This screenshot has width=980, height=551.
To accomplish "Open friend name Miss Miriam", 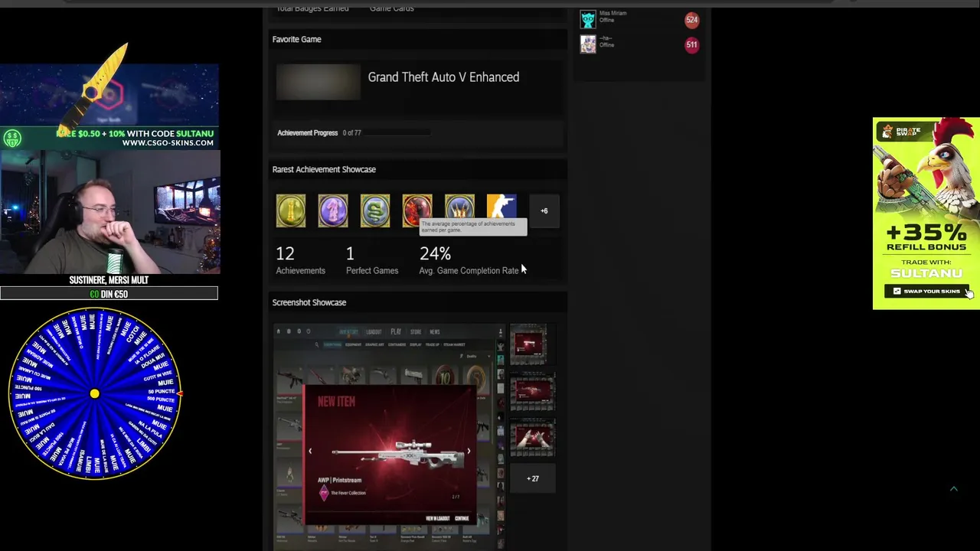I will click(613, 13).
